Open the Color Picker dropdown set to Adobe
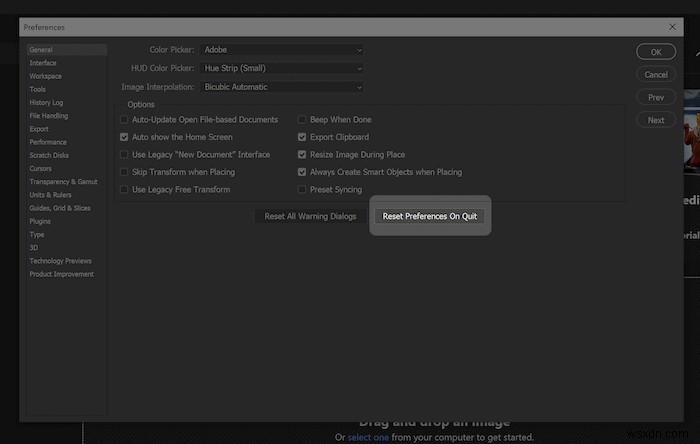This screenshot has height=444, width=700. pyautogui.click(x=283, y=50)
